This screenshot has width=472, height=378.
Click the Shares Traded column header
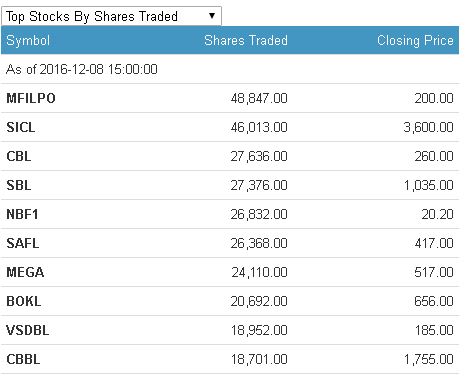tap(246, 40)
